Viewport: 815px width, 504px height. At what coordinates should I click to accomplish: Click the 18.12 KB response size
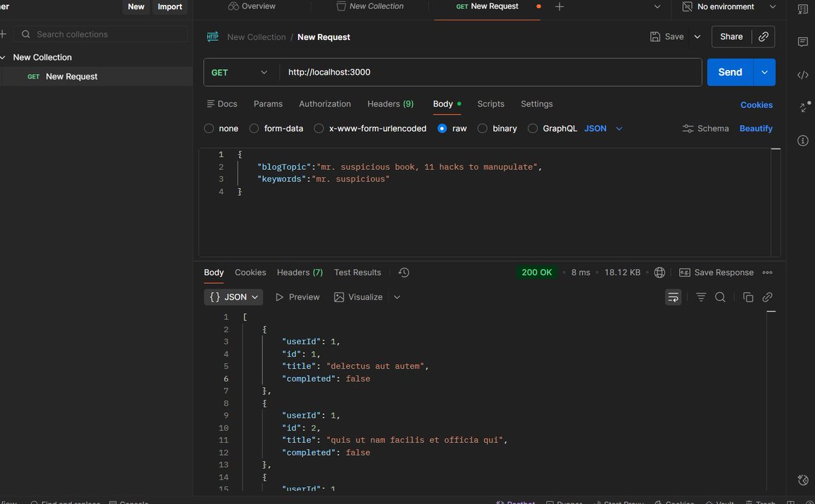click(x=622, y=272)
